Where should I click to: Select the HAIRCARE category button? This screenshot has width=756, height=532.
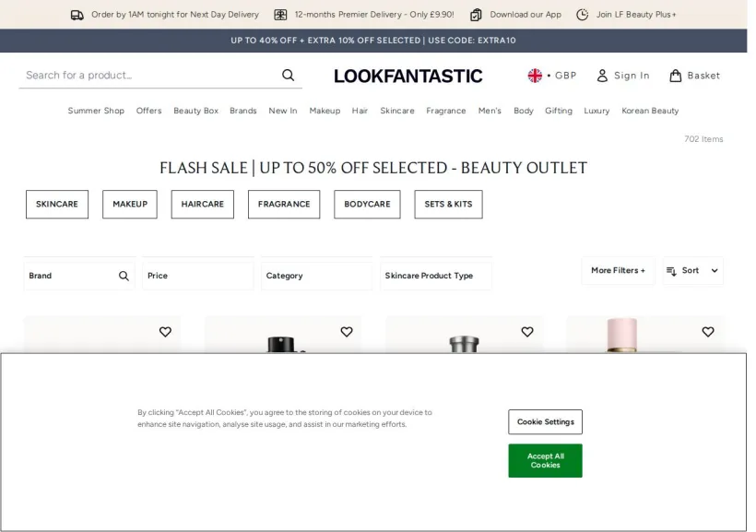(203, 205)
